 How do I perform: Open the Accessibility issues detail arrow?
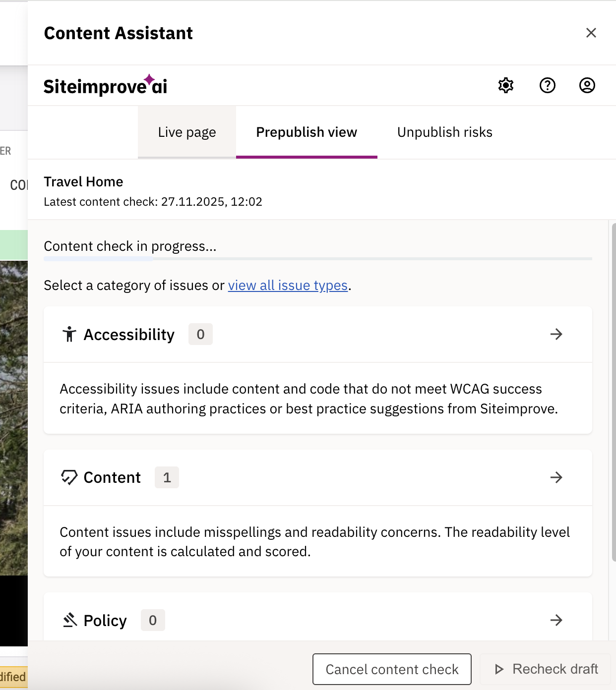pos(556,334)
